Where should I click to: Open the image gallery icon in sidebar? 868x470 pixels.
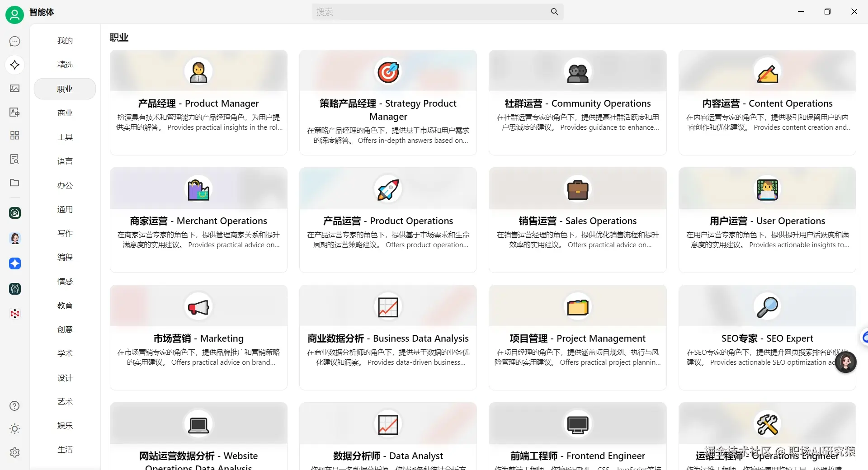pyautogui.click(x=15, y=89)
